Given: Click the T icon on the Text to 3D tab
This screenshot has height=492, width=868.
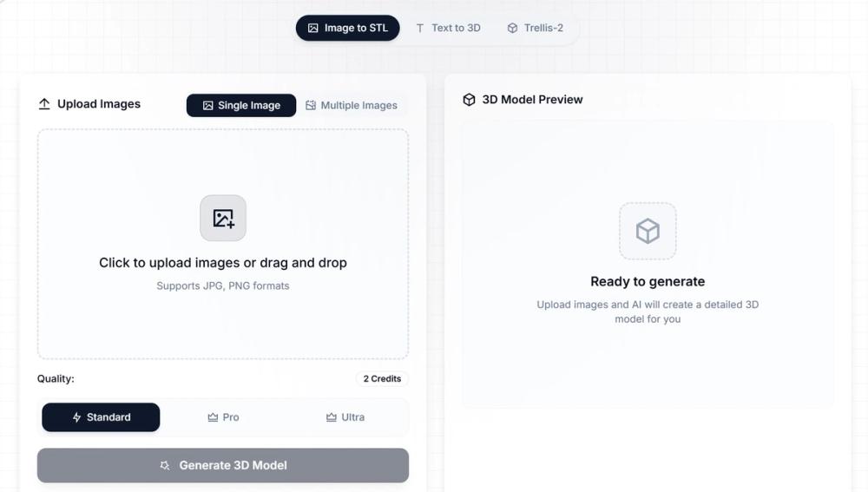Looking at the screenshot, I should [x=419, y=28].
